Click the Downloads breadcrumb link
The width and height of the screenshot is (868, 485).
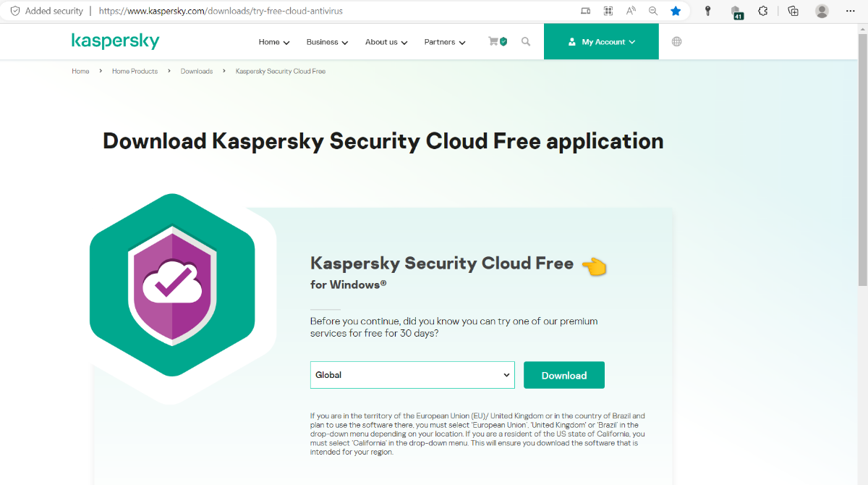coord(197,71)
